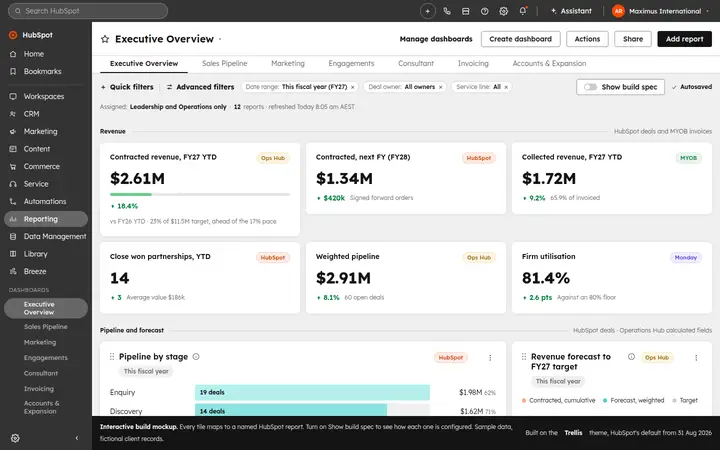The image size is (720, 450).
Task: Click the Search HubSpot field
Action: 88,11
